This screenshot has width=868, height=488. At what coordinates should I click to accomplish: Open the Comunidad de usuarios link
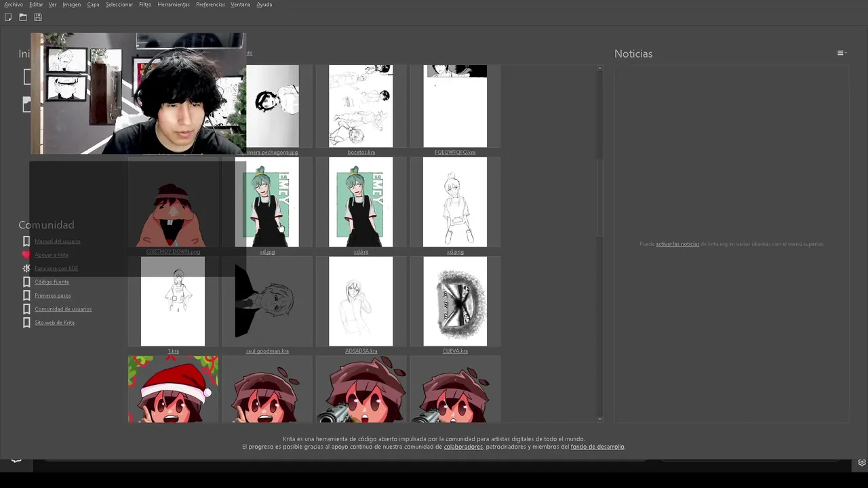(63, 309)
